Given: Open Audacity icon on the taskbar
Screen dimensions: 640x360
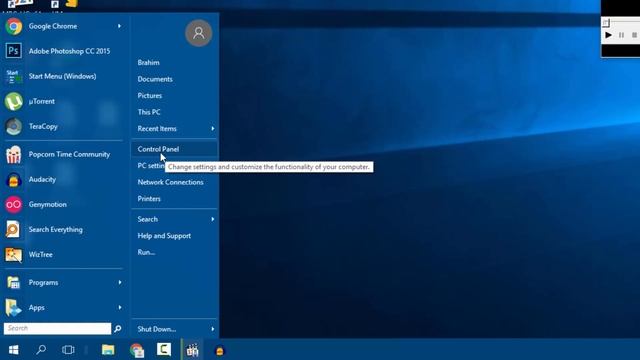Looking at the screenshot, I should click(220, 351).
